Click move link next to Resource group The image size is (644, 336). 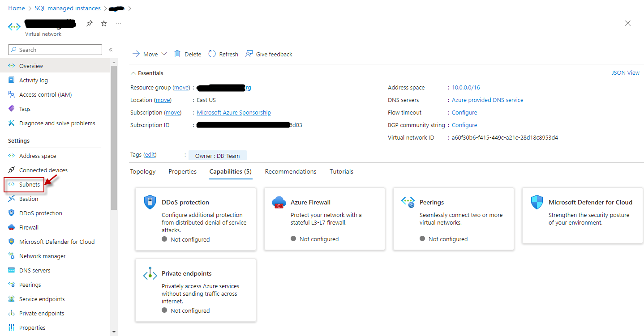pyautogui.click(x=181, y=87)
